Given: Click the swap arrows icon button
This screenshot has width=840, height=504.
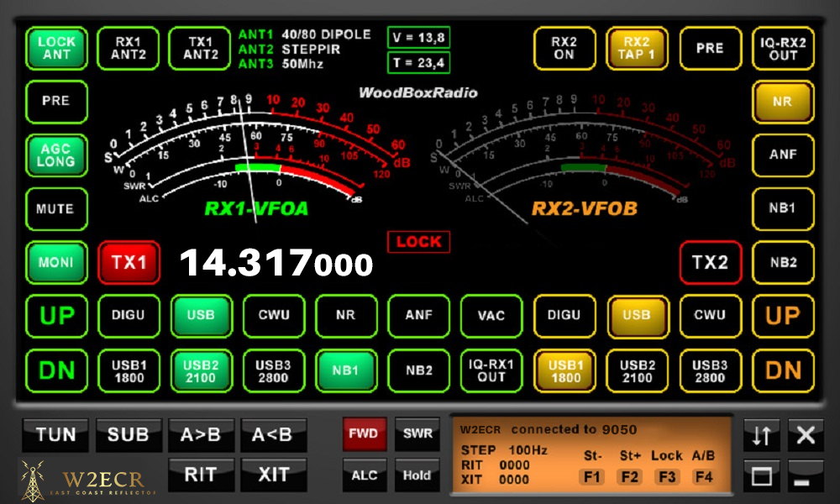Looking at the screenshot, I should [761, 435].
